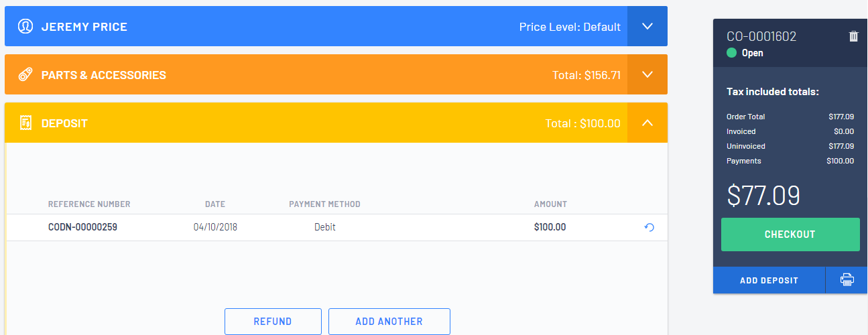Reverse deposit CODN-00000259 using the undo arrow
This screenshot has width=868, height=335.
point(649,227)
